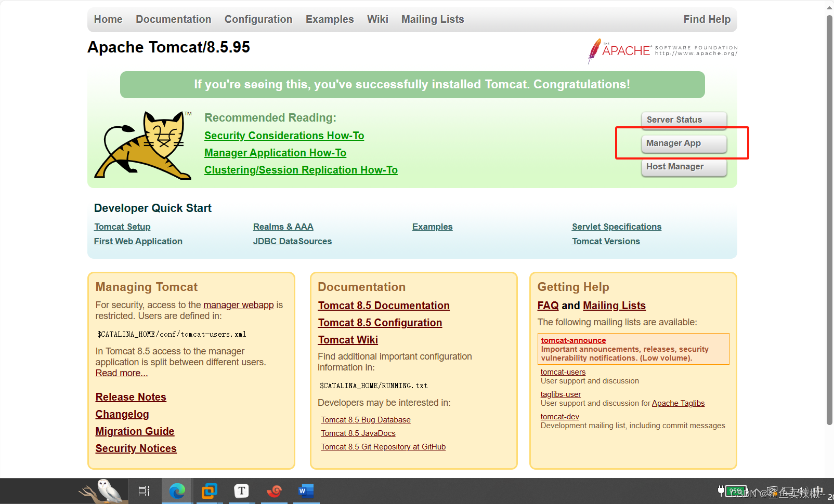
Task: Open Microsoft Word from the taskbar
Action: 306,491
